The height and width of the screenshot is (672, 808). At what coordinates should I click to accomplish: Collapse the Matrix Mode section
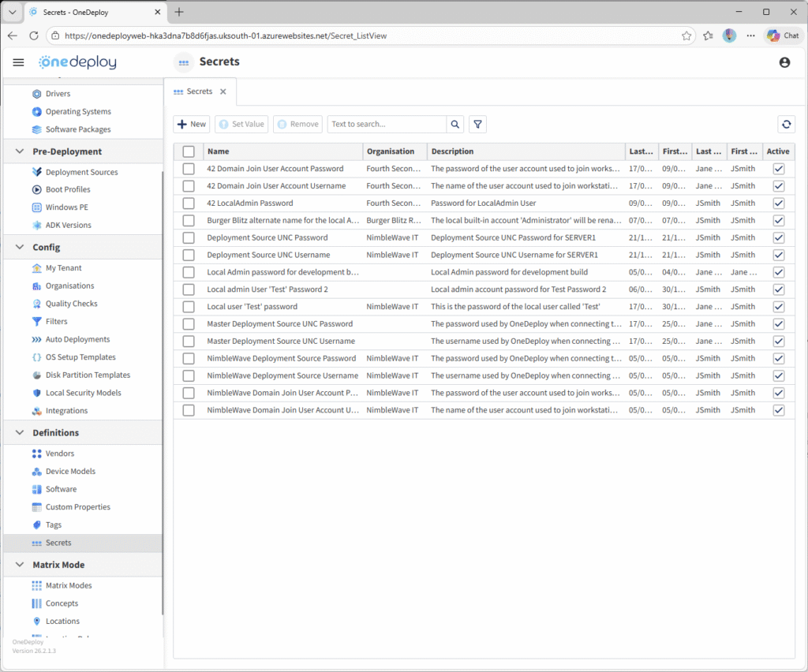tap(20, 565)
